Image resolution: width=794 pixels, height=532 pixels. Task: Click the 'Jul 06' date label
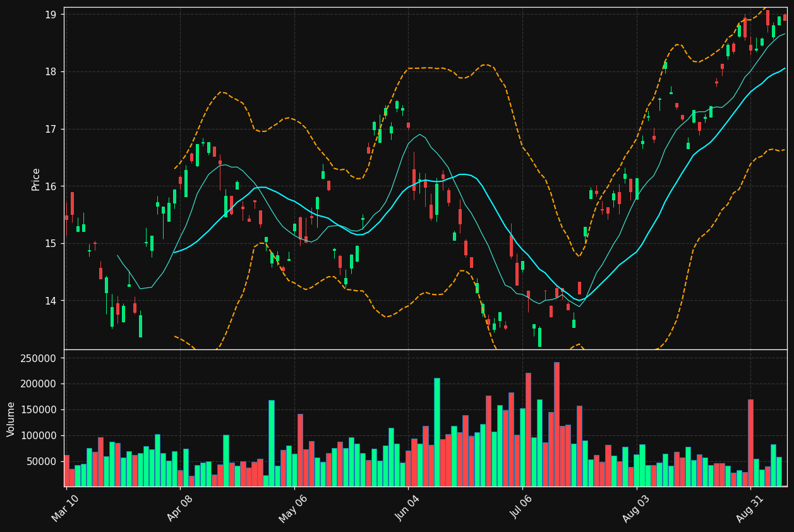[522, 507]
